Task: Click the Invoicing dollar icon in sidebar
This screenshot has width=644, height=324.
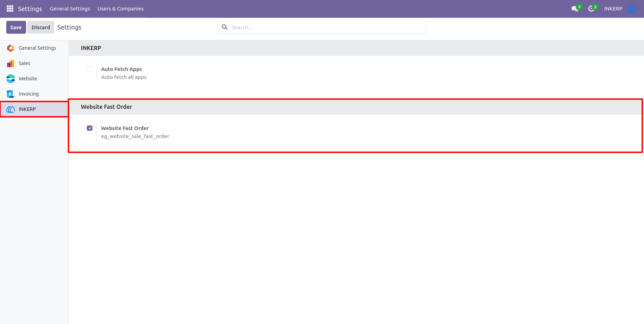Action: [11, 94]
